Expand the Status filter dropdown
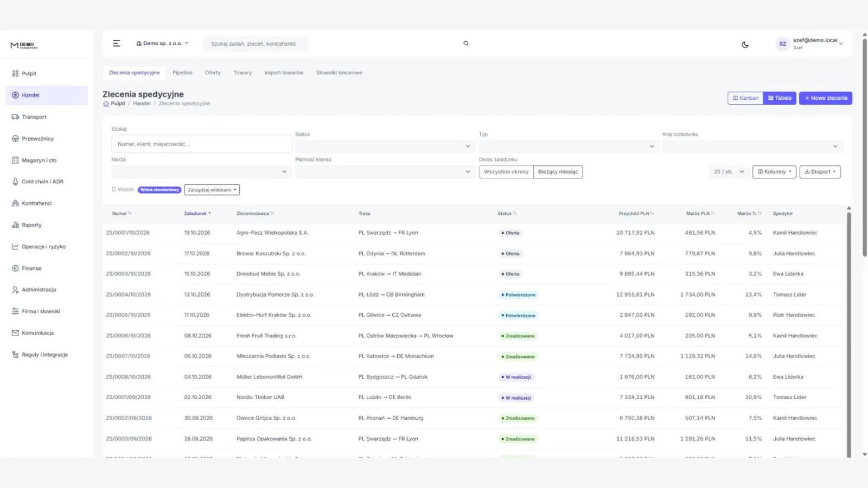868x488 pixels. [385, 146]
